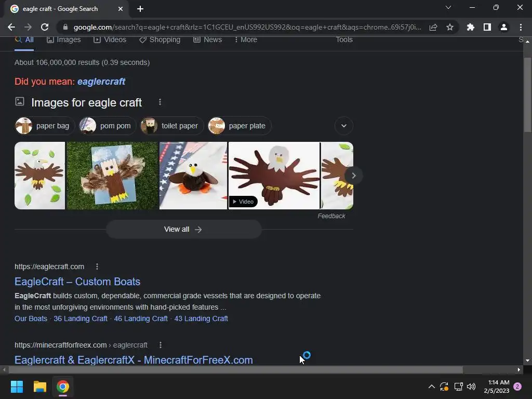Close the eagle craft Google Search tab
Screen dimensions: 532x399
(x=121, y=9)
